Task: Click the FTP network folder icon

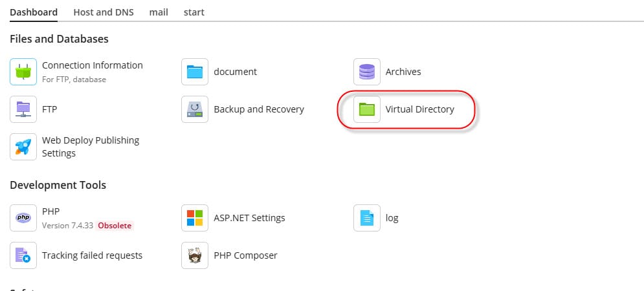Action: (x=23, y=109)
